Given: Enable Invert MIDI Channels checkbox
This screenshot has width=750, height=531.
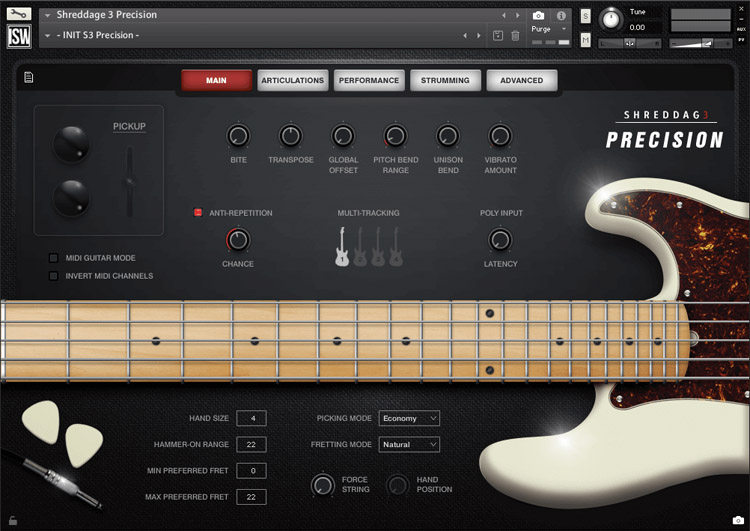Looking at the screenshot, I should click(x=54, y=276).
